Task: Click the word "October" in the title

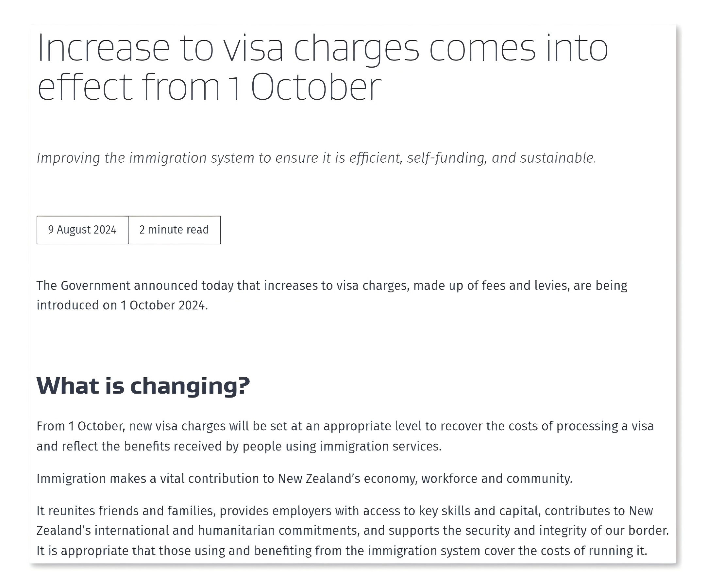Action: point(316,87)
